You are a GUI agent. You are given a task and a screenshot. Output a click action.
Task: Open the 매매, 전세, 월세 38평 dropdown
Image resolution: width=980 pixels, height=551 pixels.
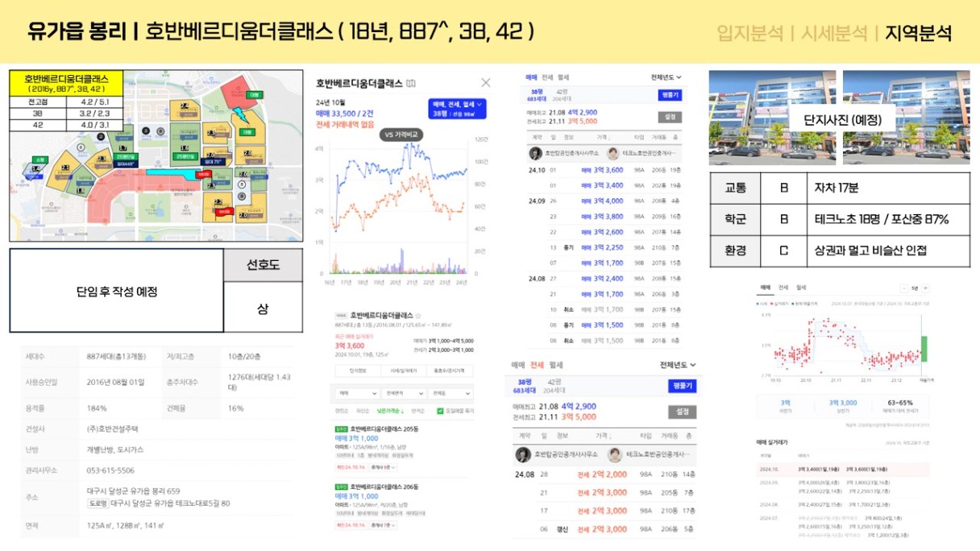(x=457, y=109)
